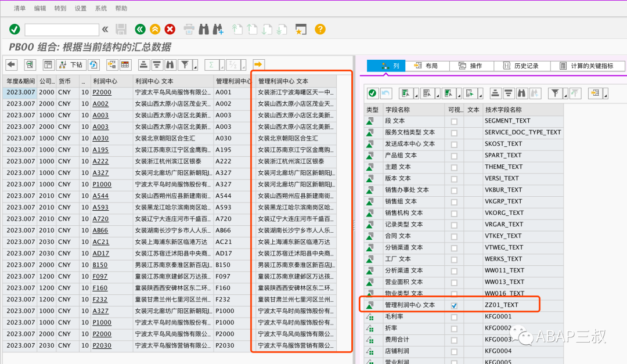Click the green Back double-arrow icon

click(x=140, y=29)
